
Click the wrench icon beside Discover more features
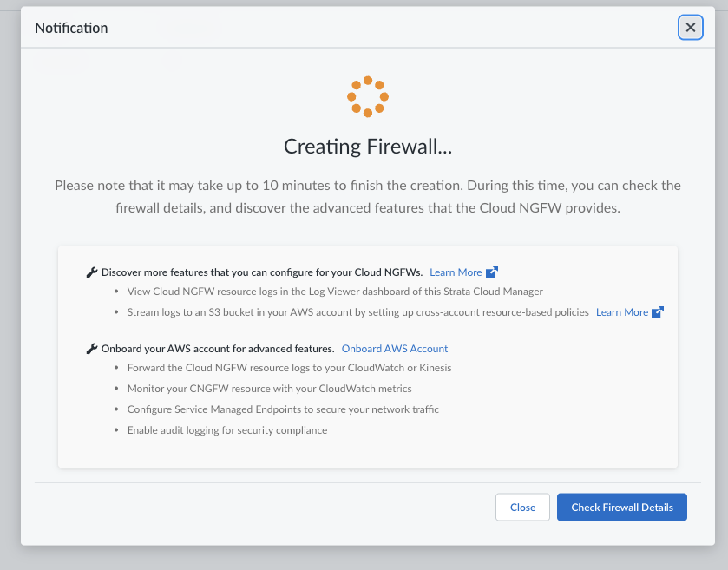(92, 272)
